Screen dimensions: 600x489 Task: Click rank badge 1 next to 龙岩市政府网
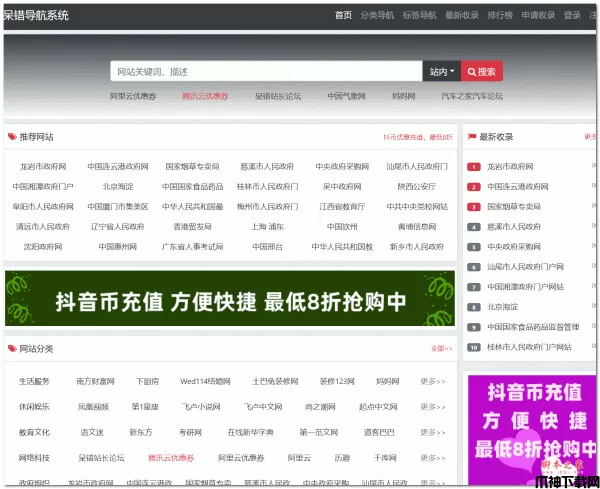474,167
